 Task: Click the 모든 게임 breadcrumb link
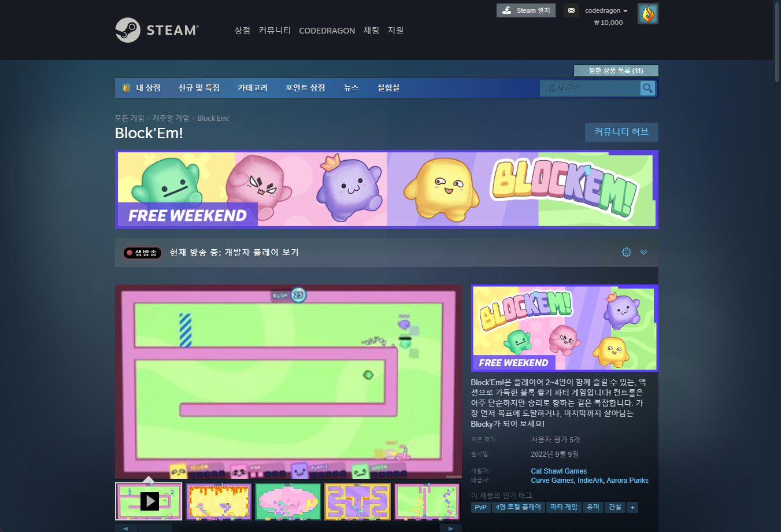tap(129, 118)
